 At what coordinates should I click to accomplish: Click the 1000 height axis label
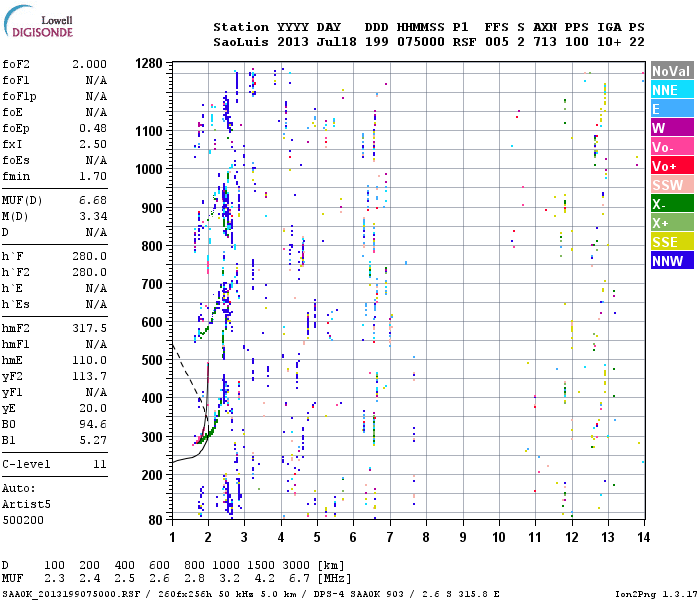[x=149, y=169]
